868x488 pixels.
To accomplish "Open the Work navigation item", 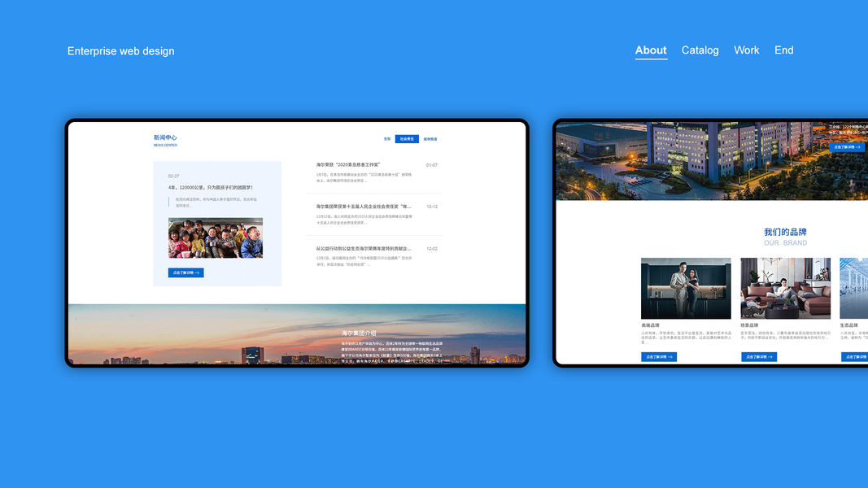I will [746, 50].
